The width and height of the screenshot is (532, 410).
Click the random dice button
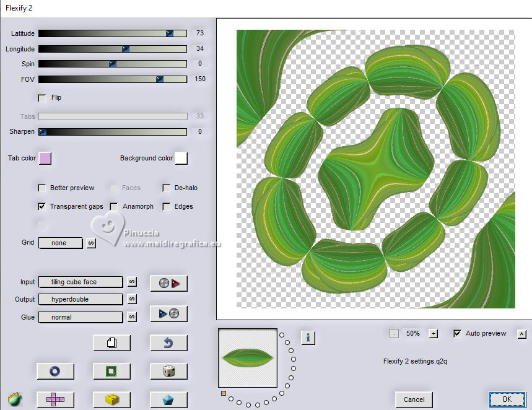168,371
